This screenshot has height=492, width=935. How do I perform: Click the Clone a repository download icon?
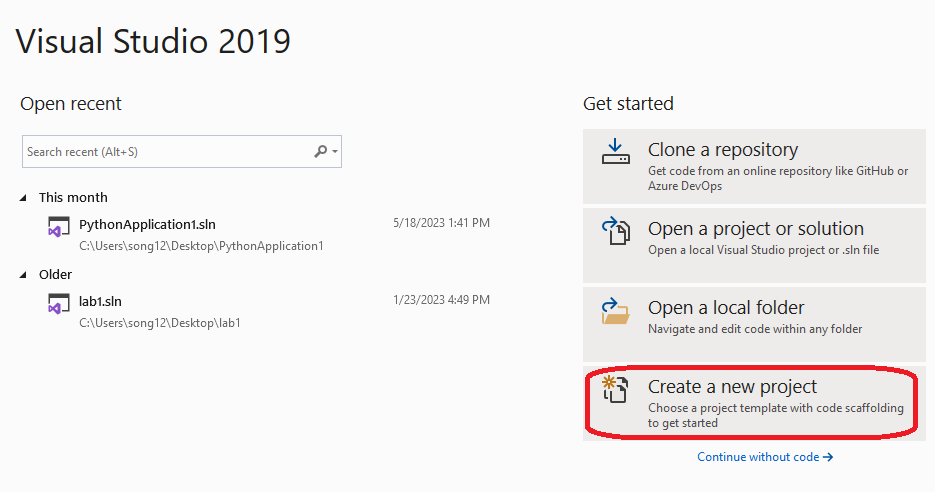tap(615, 152)
